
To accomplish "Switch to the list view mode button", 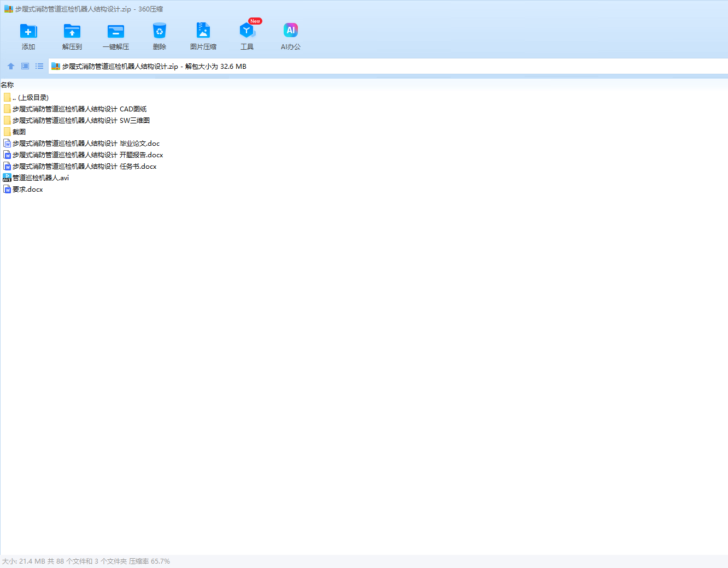I will point(39,66).
